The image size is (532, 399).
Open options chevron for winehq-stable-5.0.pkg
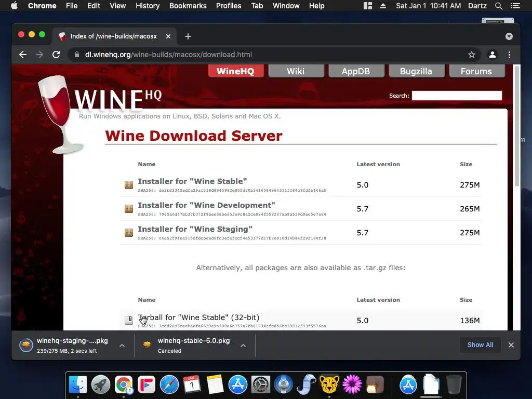click(x=243, y=345)
